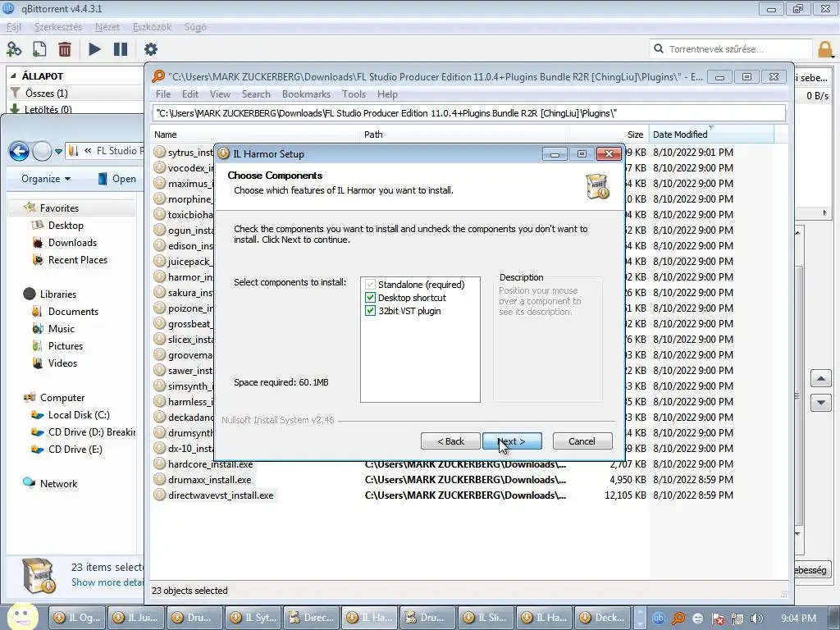Uncheck the 32bit VST plugin component
Screen dimensions: 840x630
point(370,311)
